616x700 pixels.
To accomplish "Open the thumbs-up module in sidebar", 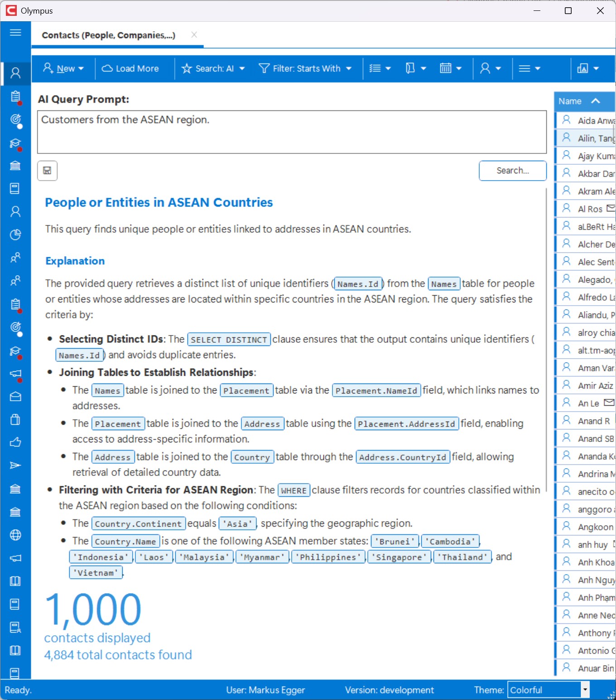I will pyautogui.click(x=15, y=442).
